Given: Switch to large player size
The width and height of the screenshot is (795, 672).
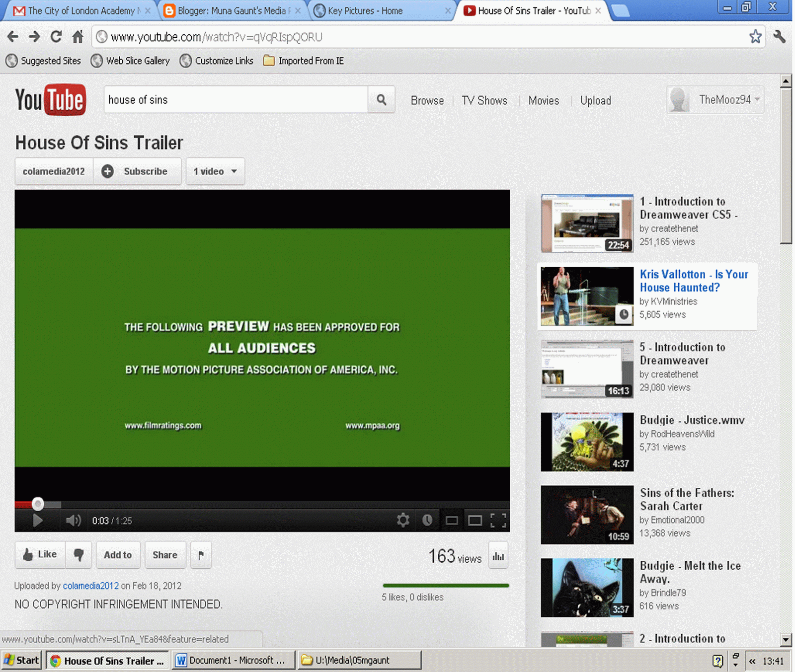Looking at the screenshot, I should coord(475,521).
